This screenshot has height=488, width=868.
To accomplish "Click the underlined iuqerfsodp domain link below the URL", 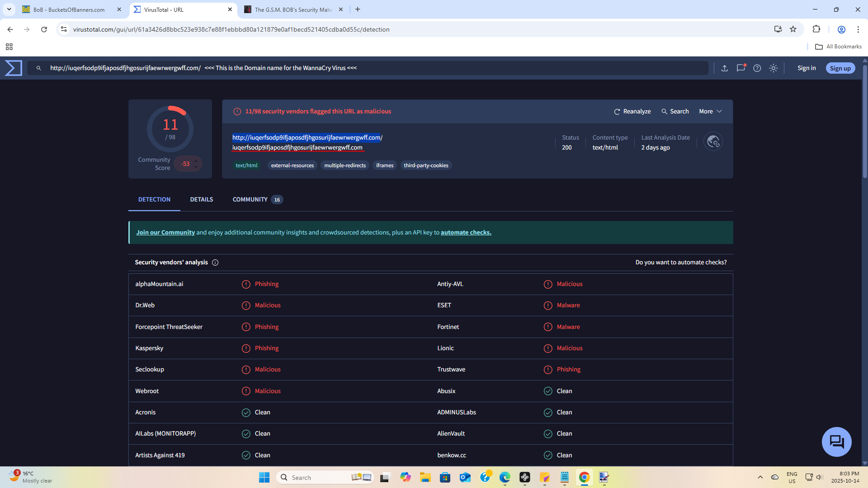I will pos(297,148).
